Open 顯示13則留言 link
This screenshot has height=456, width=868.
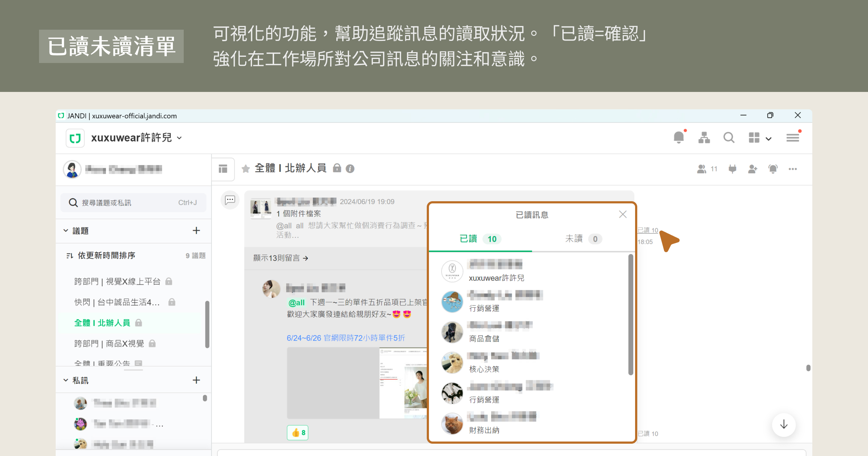pos(280,258)
